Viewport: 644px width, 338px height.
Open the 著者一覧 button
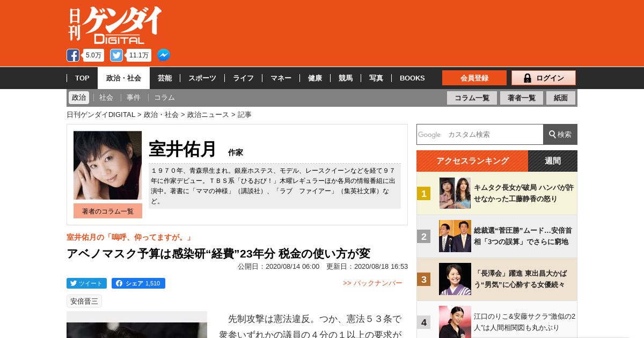[522, 98]
